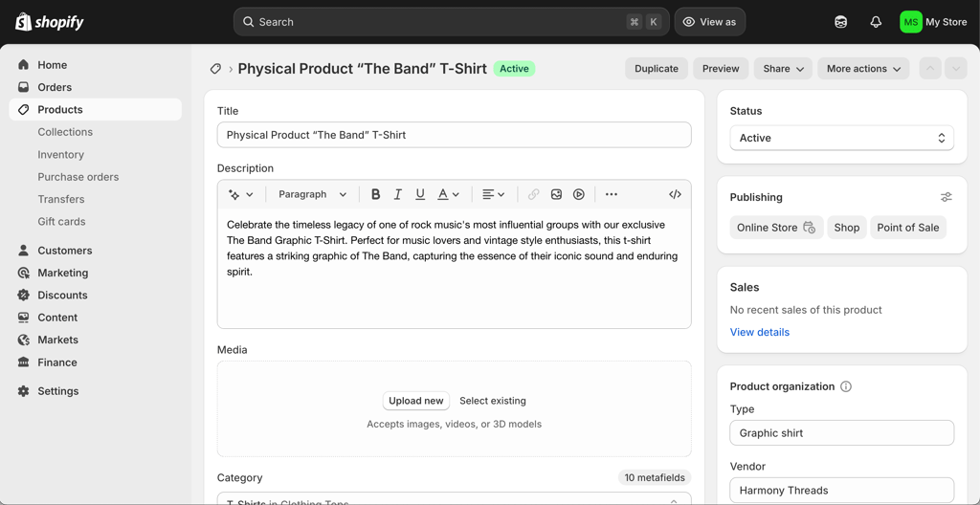Click the Settings gear icon
980x505 pixels.
coord(23,391)
